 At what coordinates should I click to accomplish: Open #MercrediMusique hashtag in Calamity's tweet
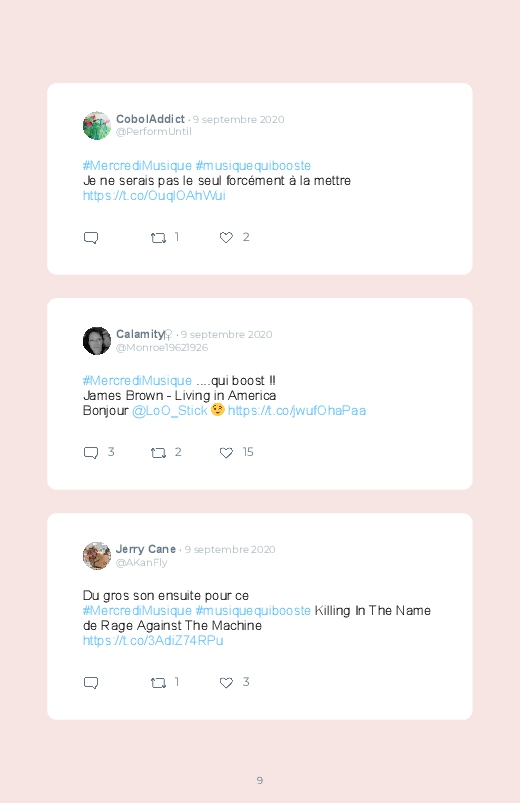click(x=137, y=381)
